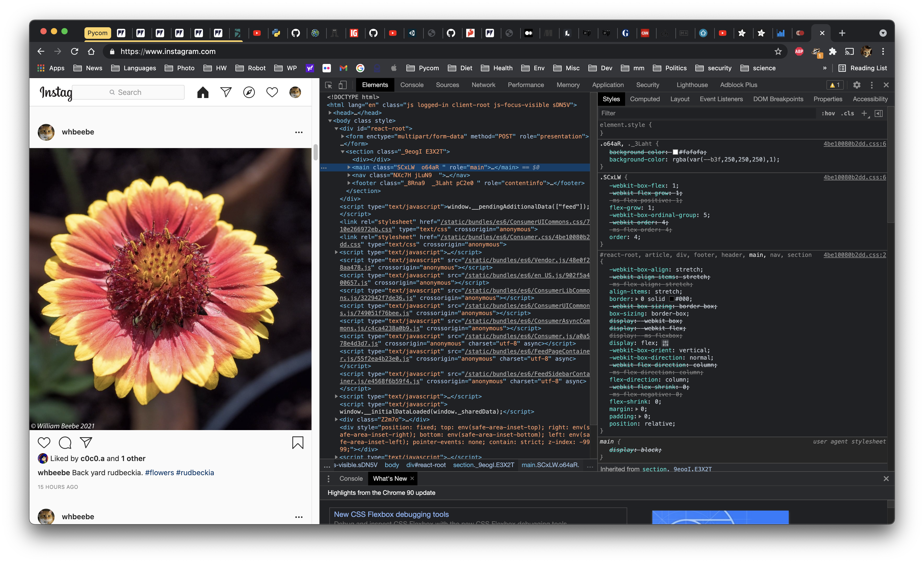Open the Pycom bookmarks folder

click(423, 68)
